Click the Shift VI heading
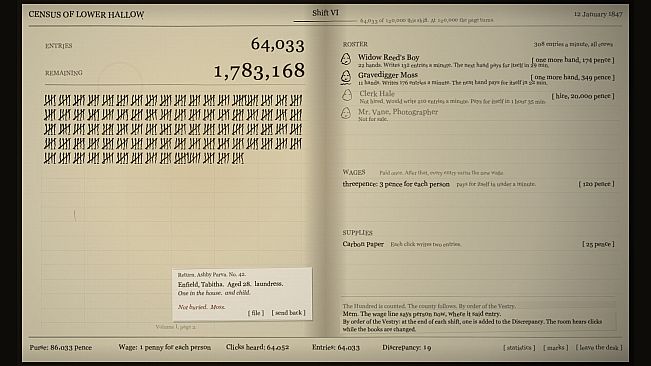Screen dimensions: 651x366 [x=325, y=13]
